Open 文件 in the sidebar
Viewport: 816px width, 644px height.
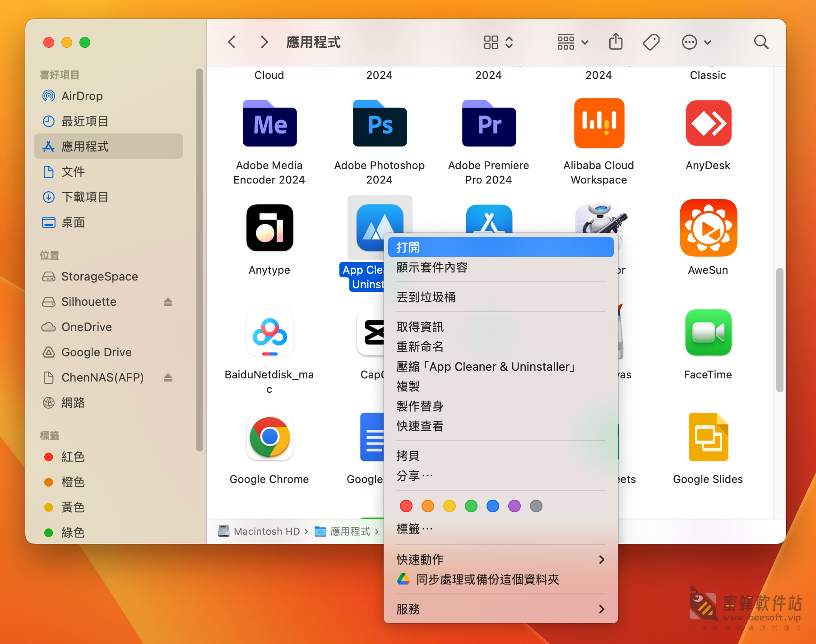pyautogui.click(x=109, y=172)
